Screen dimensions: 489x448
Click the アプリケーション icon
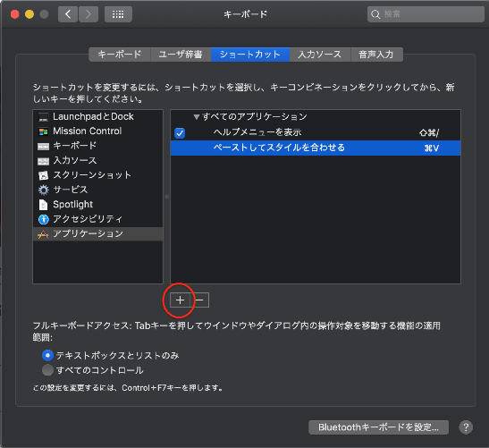(43, 234)
